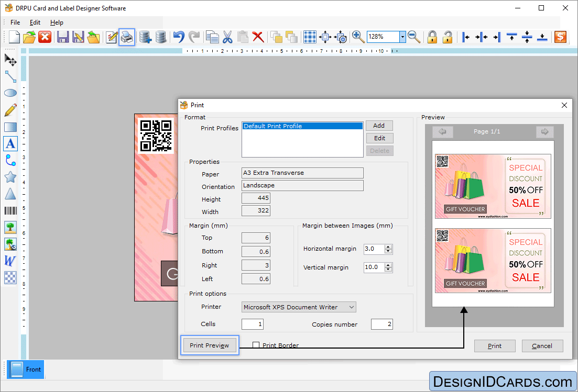Select the Ellipse shape tool
Image resolution: width=578 pixels, height=392 pixels.
click(10, 93)
